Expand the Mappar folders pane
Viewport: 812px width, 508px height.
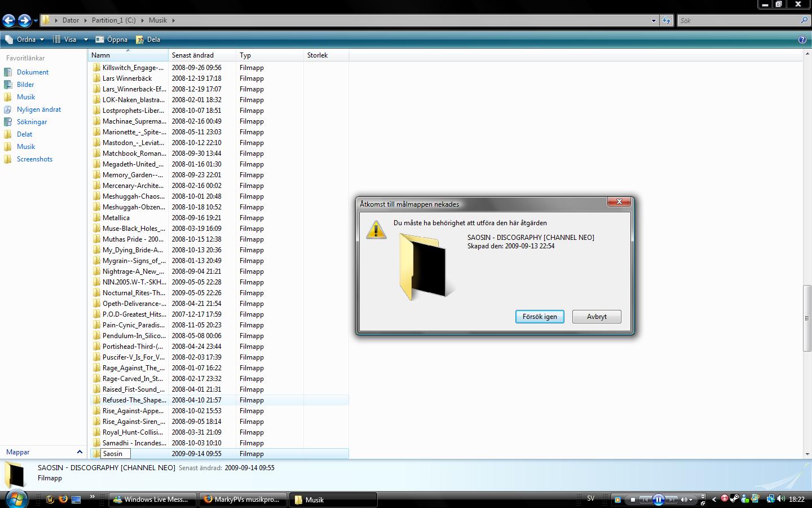coord(80,452)
